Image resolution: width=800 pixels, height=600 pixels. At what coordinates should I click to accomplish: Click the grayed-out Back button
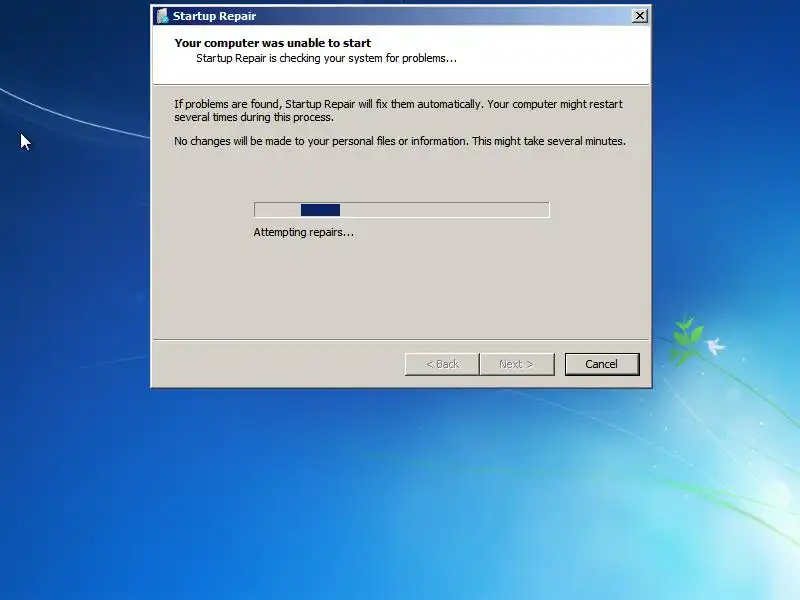442,364
